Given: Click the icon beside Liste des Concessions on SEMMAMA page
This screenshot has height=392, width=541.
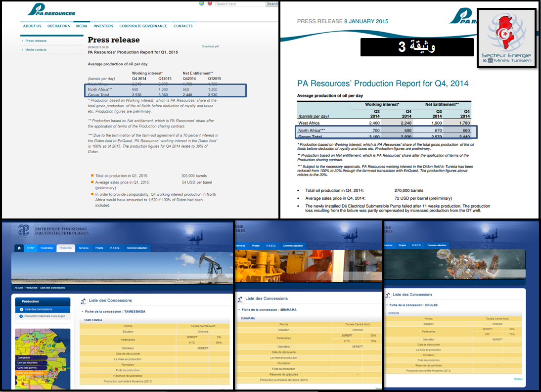Looking at the screenshot, I should [x=240, y=299].
